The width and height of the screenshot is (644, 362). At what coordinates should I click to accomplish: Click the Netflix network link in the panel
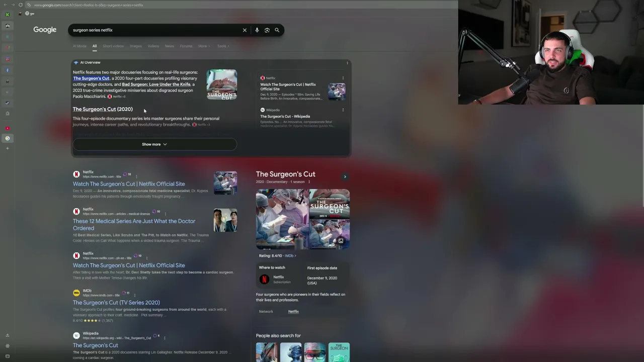coord(293,312)
